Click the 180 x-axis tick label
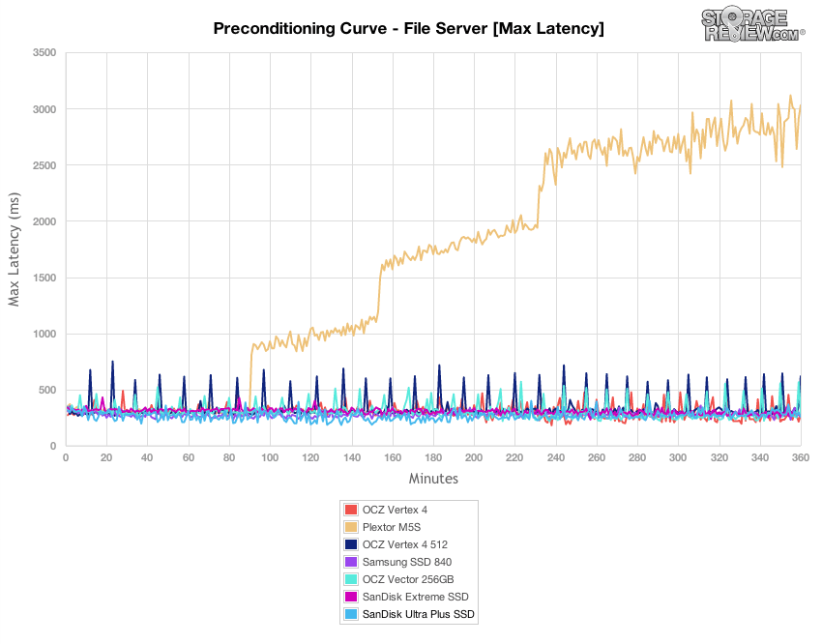Viewport: 822px width, 644px height. (x=433, y=457)
